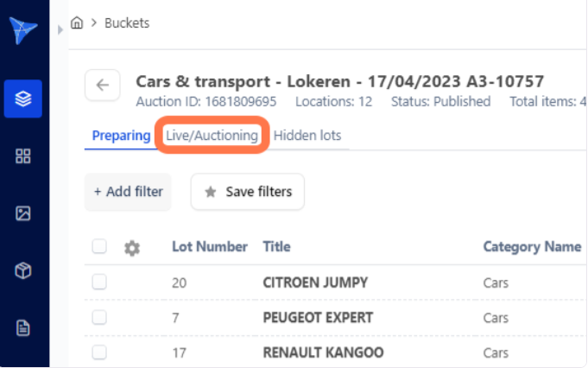Open the grid dashboard sidebar icon
Viewport: 588px width, 368px height.
tap(23, 156)
